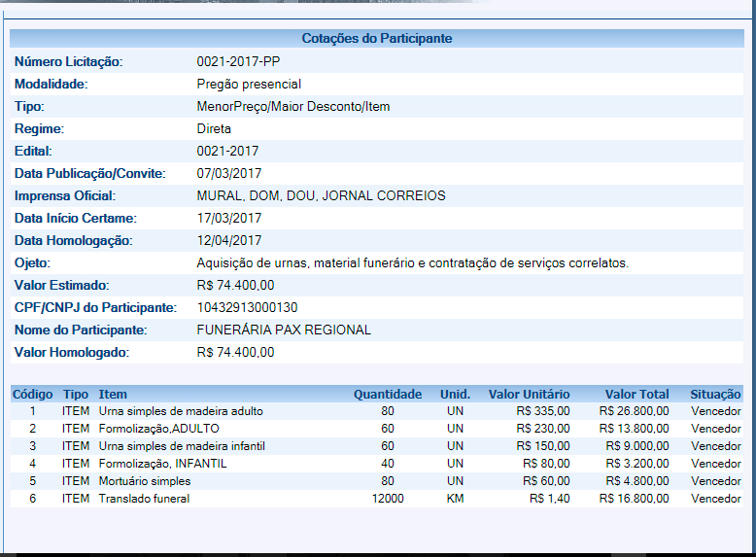Click the publication date 07/03/2017
Viewport: 756px width, 557px height.
pyautogui.click(x=229, y=173)
